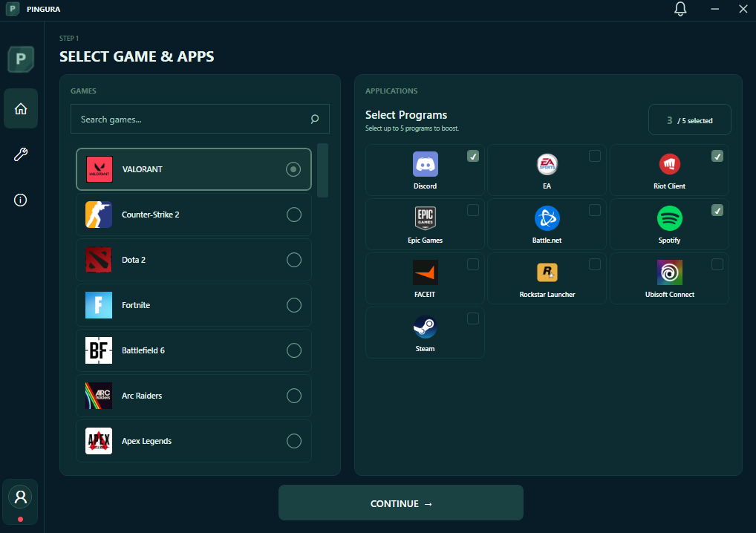The width and height of the screenshot is (756, 533).
Task: Click the Fortnite game icon
Action: [99, 305]
